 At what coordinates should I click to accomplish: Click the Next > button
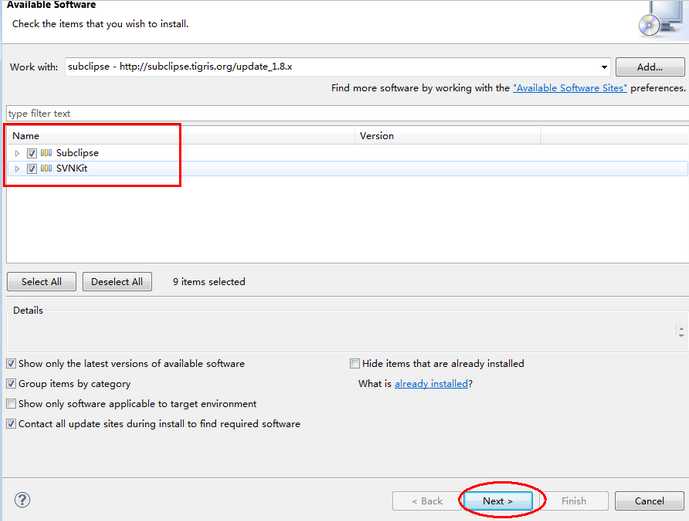(498, 501)
